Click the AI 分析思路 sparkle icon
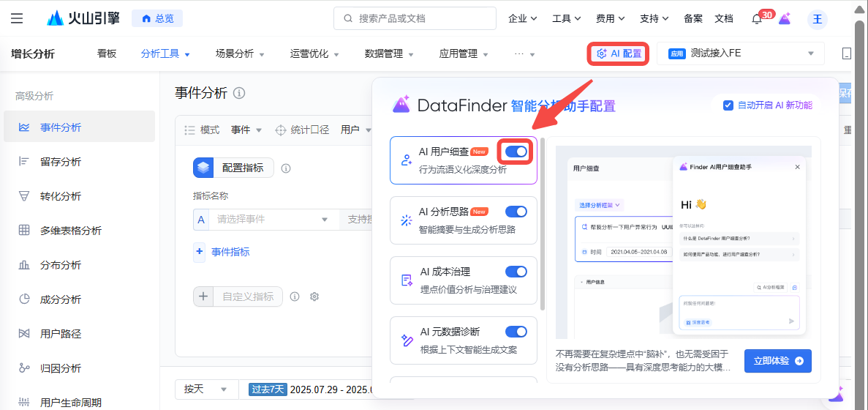This screenshot has width=868, height=410. pos(407,220)
